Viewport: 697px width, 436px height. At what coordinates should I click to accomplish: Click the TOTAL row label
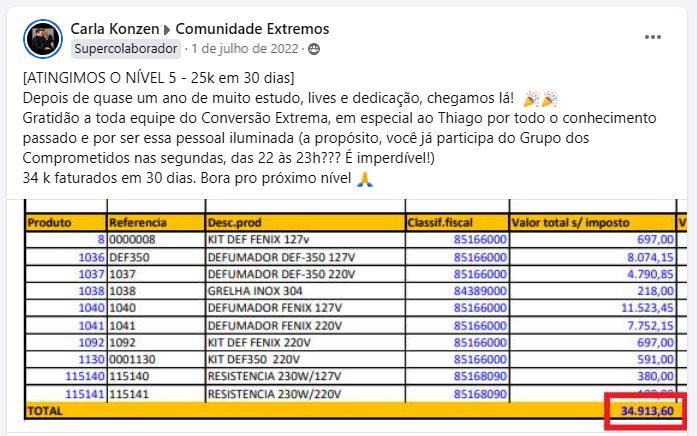45,411
